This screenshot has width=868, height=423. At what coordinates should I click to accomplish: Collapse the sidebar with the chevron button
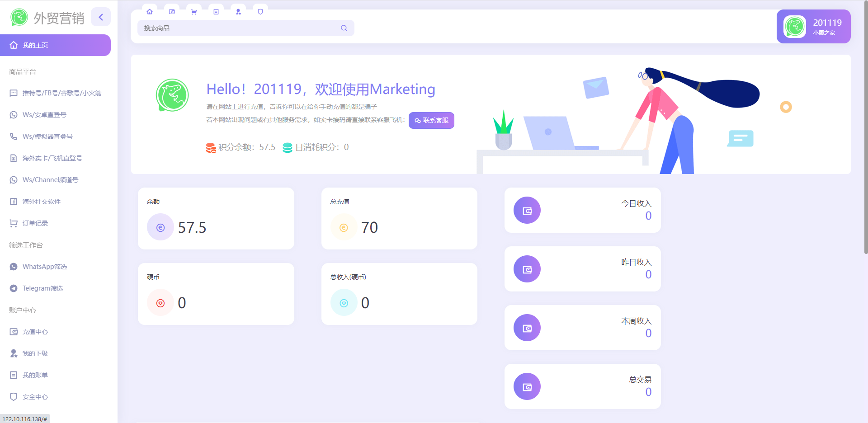point(101,17)
